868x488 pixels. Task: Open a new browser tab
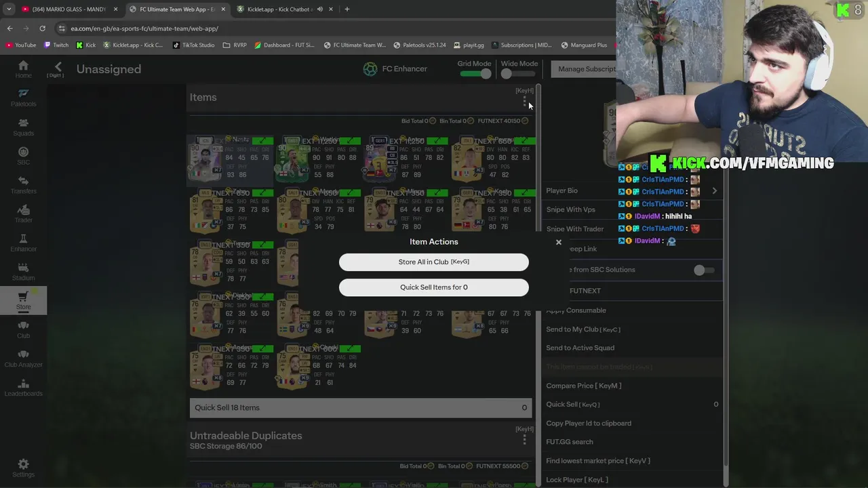[x=347, y=9]
